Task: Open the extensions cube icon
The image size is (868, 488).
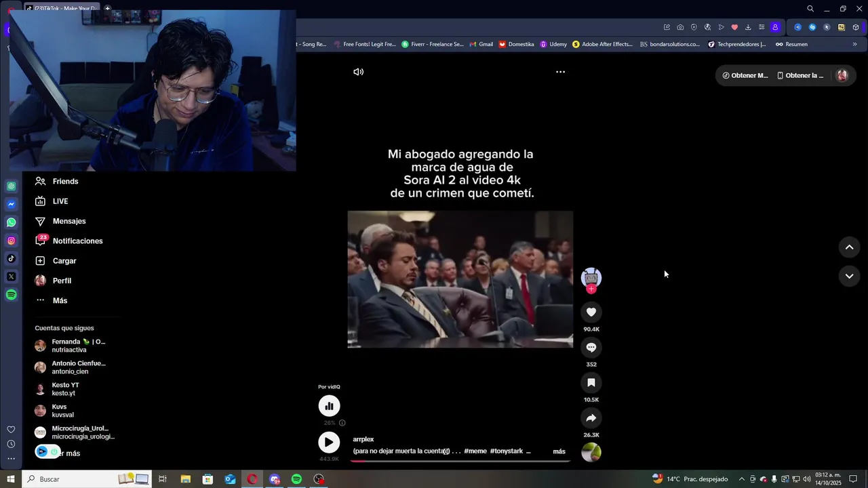Action: tap(856, 27)
